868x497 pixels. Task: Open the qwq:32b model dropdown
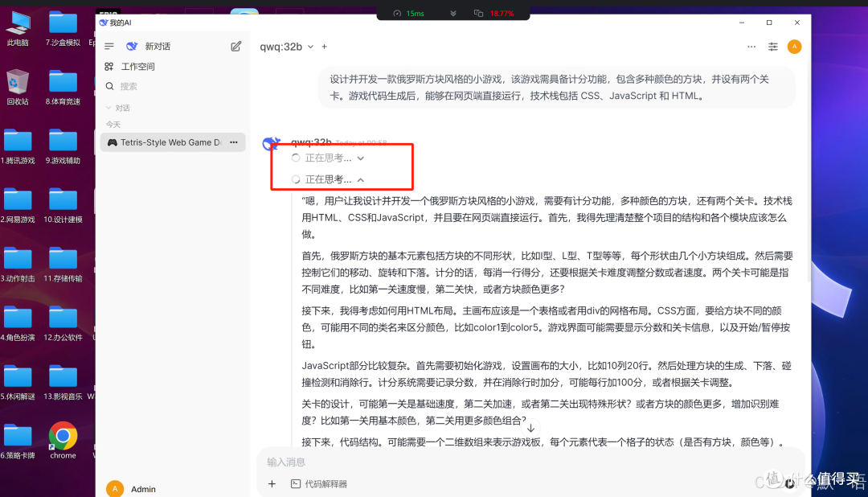click(286, 47)
